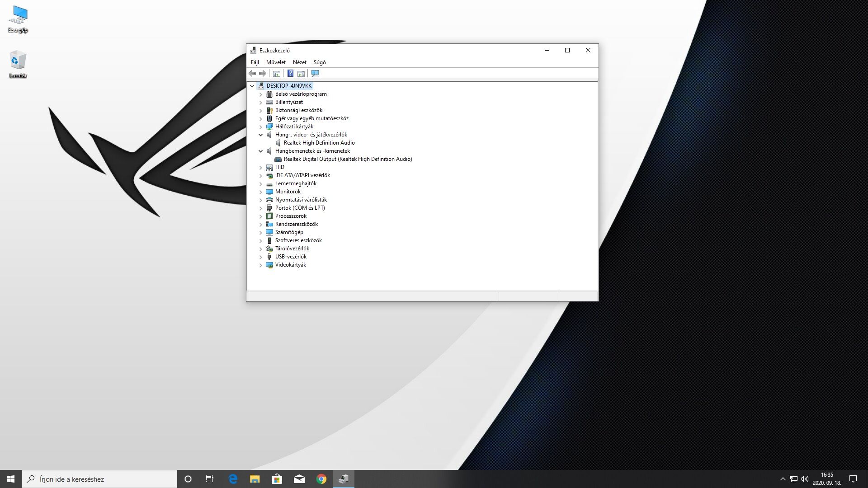Click the Eszközkezelő taskbar button
This screenshot has width=868, height=488.
(x=344, y=479)
